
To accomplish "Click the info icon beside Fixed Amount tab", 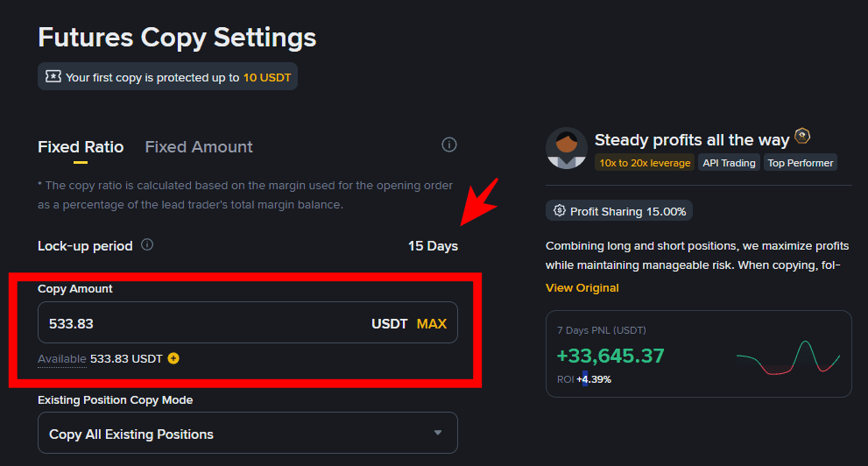I will (x=449, y=145).
